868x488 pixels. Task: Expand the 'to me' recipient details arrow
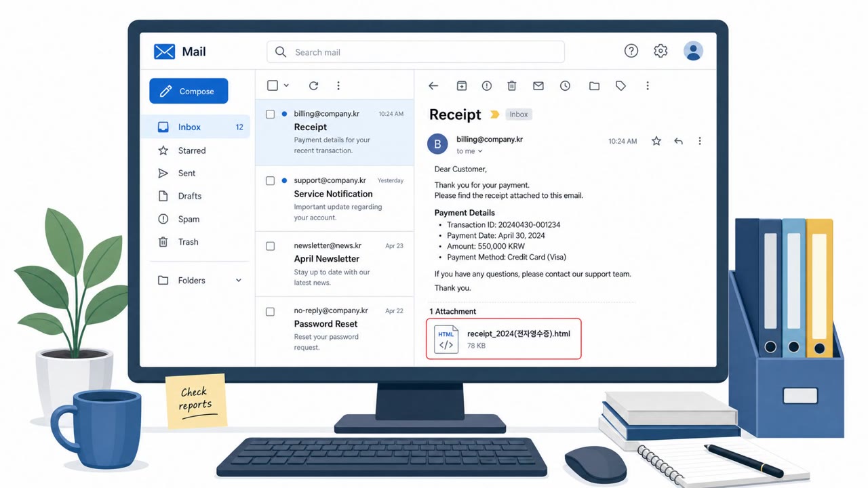tap(480, 151)
